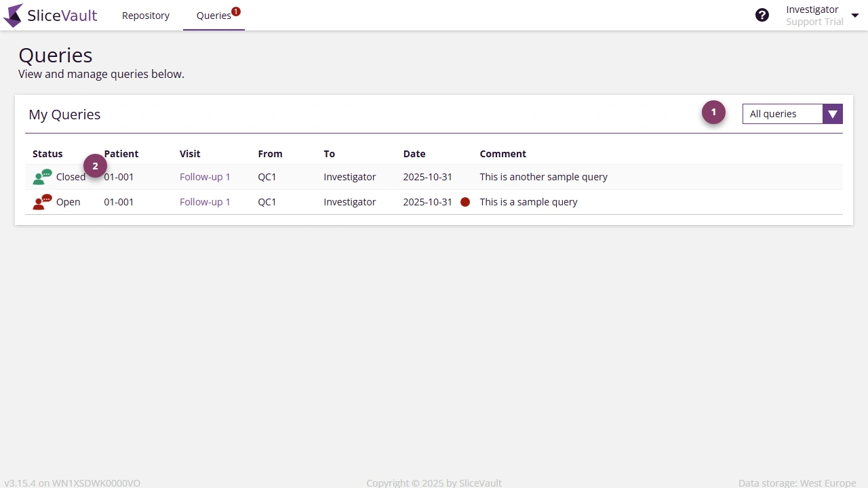Switch to the Repository tab

click(145, 15)
